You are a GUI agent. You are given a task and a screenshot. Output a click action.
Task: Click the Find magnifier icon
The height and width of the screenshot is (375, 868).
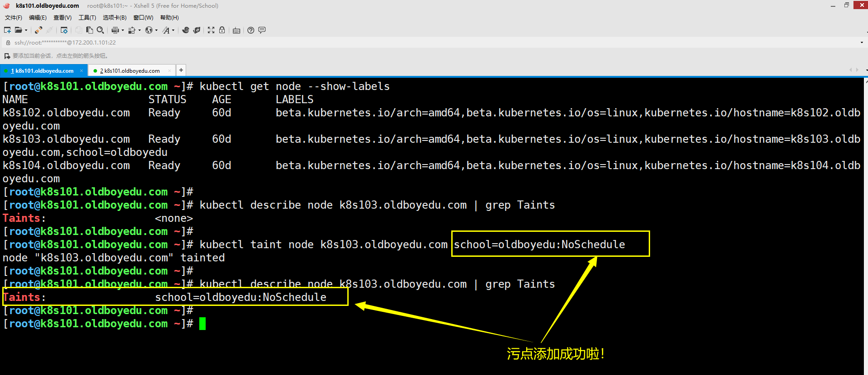[100, 30]
